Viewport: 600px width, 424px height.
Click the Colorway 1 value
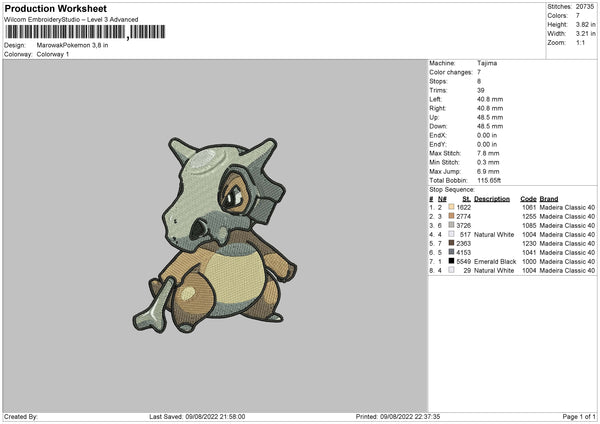53,54
